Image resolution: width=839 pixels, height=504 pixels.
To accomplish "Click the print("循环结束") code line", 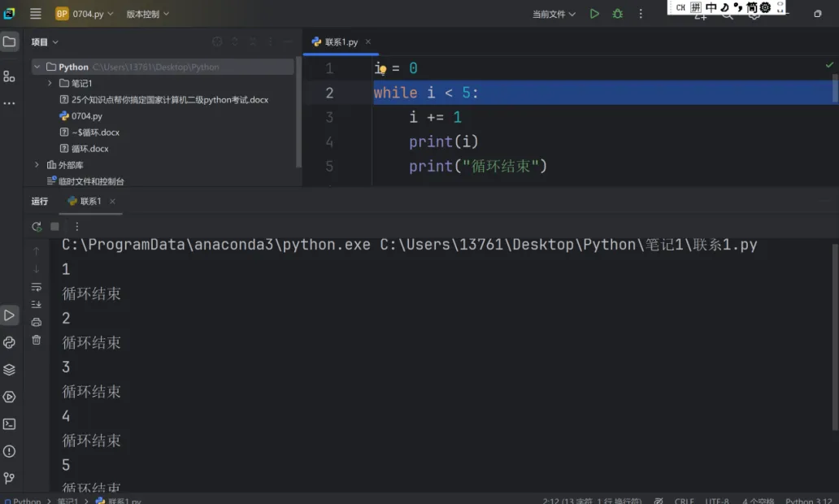I will 478,166.
